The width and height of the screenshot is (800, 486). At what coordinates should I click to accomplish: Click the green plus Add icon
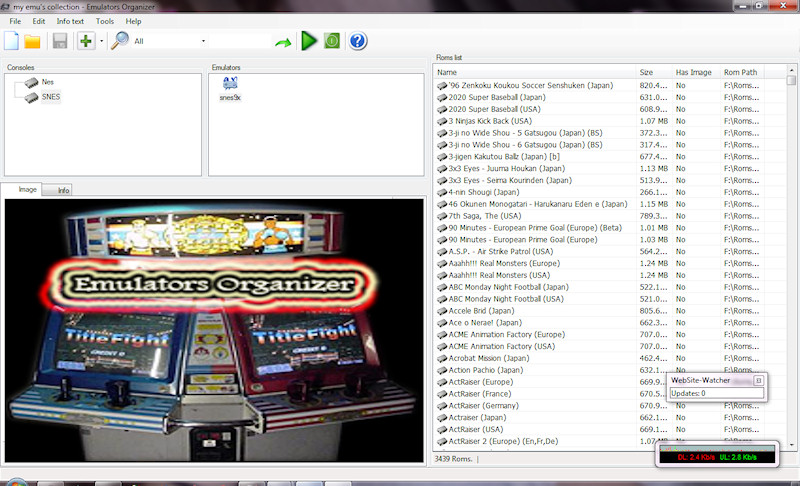pos(86,41)
